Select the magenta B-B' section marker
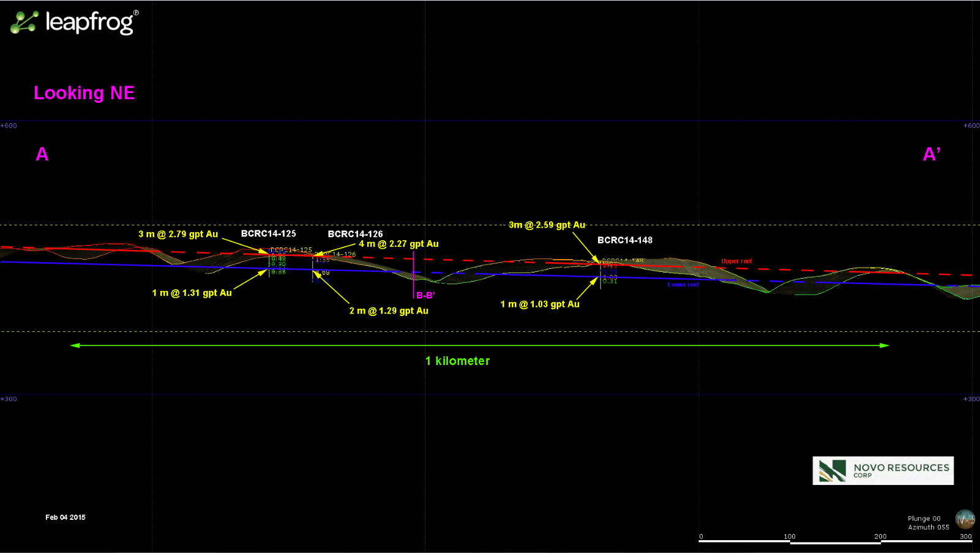The image size is (980, 553). click(425, 295)
